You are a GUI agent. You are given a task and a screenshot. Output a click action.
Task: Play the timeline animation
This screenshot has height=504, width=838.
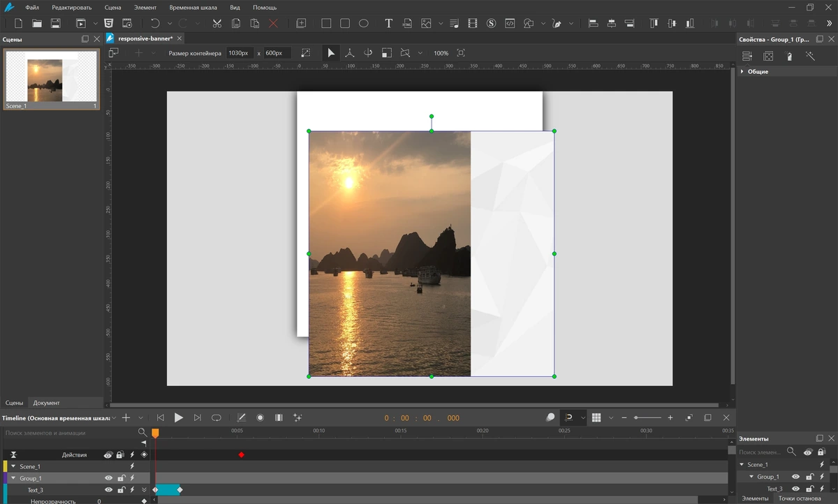(179, 417)
